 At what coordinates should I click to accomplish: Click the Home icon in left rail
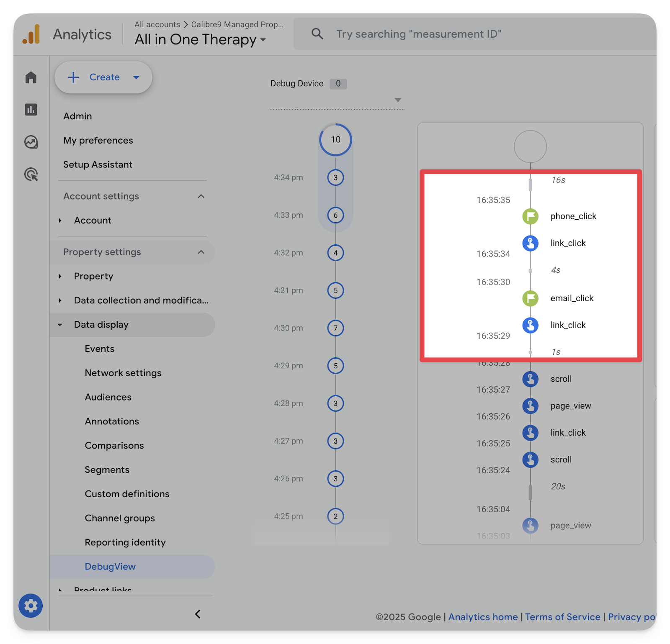31,77
